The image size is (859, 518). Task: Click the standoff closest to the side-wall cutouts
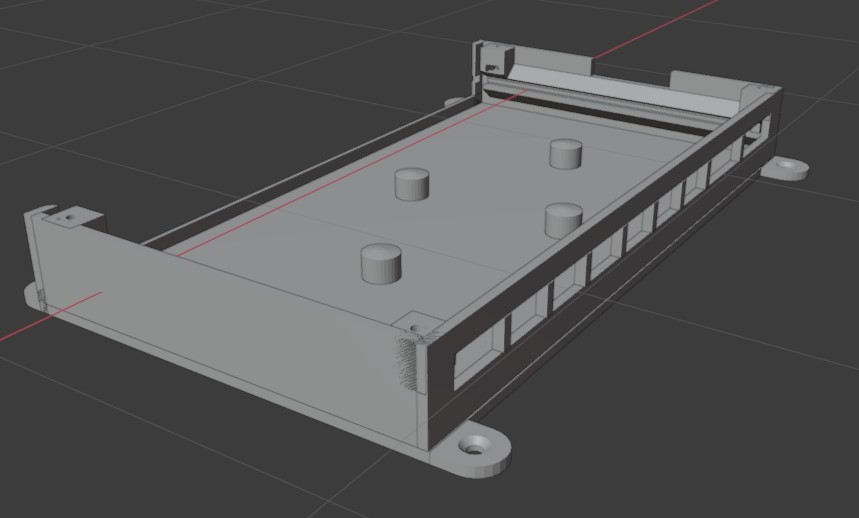[564, 220]
